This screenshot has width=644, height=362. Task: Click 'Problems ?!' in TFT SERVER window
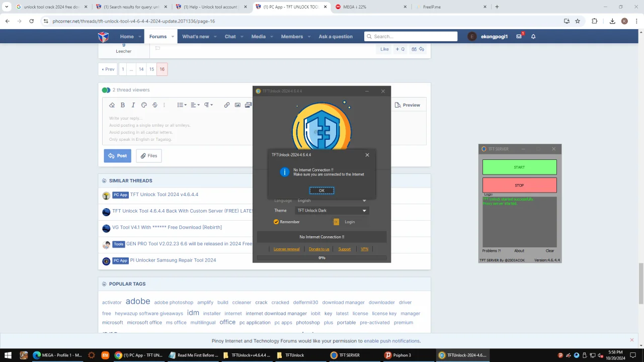click(492, 250)
